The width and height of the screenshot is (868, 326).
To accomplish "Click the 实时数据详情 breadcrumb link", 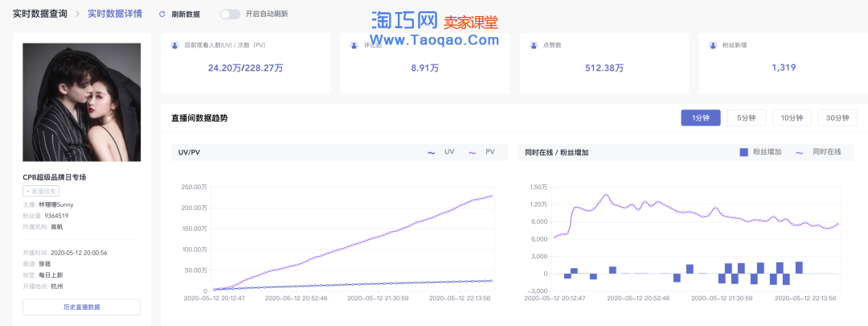I will click(x=114, y=14).
